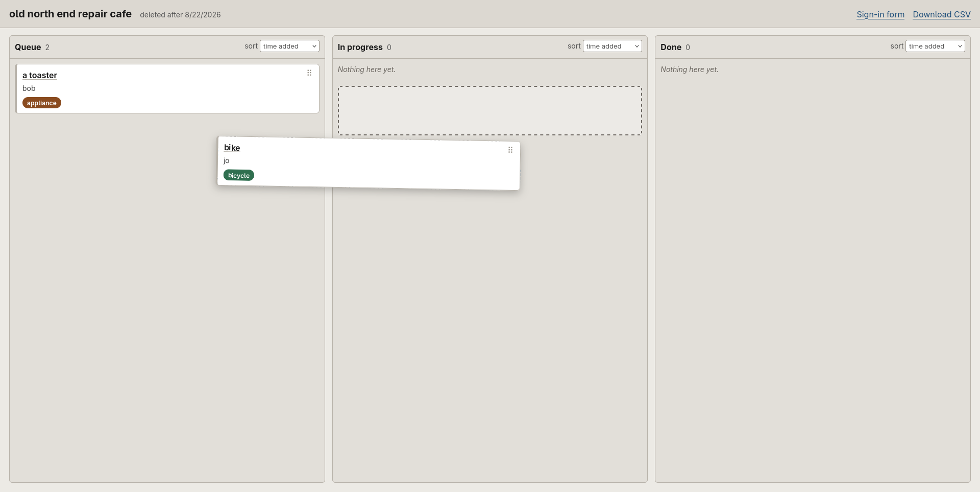980x492 pixels.
Task: Click the 'Done' column heading
Action: pos(671,47)
